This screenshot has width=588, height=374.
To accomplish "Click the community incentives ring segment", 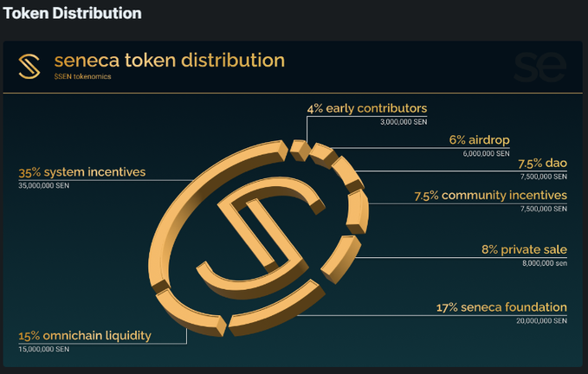I will click(x=357, y=212).
